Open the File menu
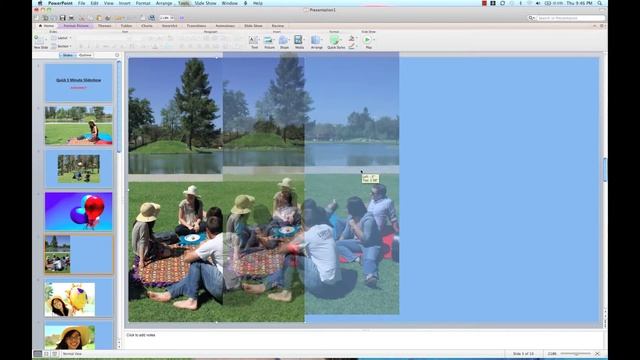Viewport: 640px width, 360px height. [82, 3]
